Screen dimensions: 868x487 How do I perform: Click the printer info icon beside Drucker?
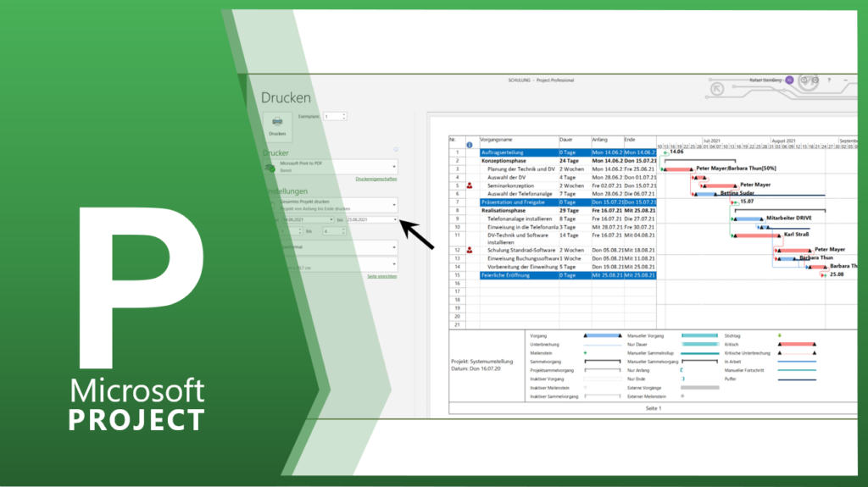396,149
